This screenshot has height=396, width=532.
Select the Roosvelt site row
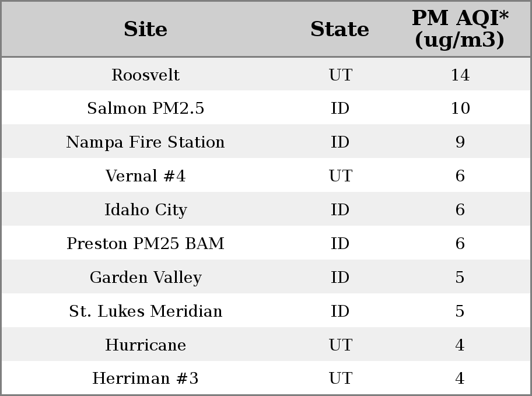point(266,74)
